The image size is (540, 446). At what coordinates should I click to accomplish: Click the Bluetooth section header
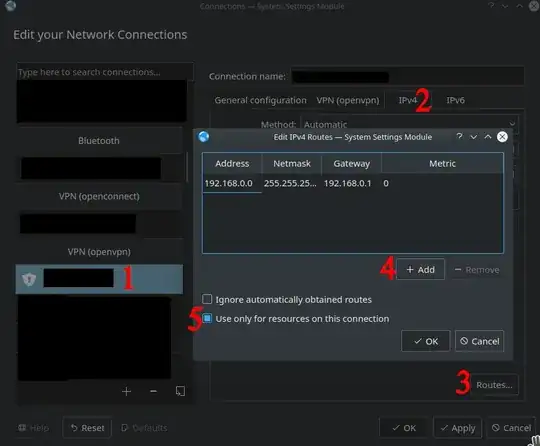click(99, 141)
